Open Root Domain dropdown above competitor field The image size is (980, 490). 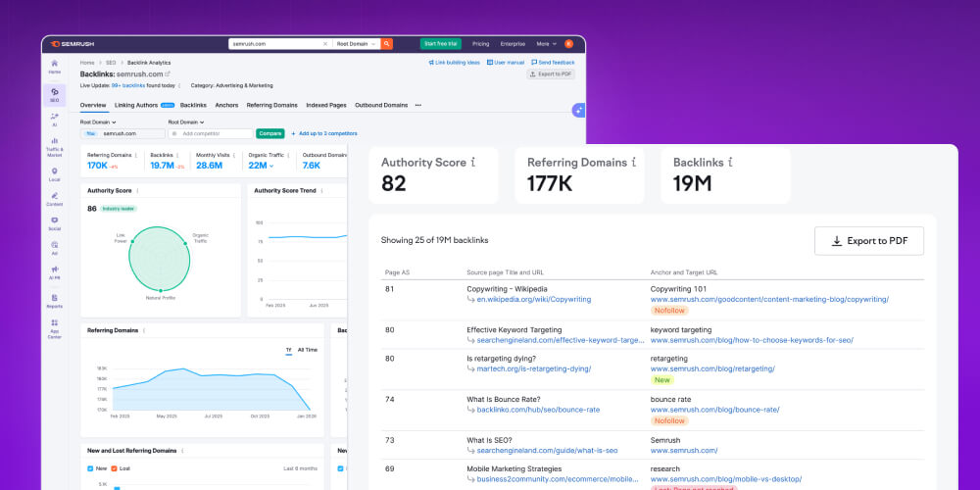coord(186,122)
